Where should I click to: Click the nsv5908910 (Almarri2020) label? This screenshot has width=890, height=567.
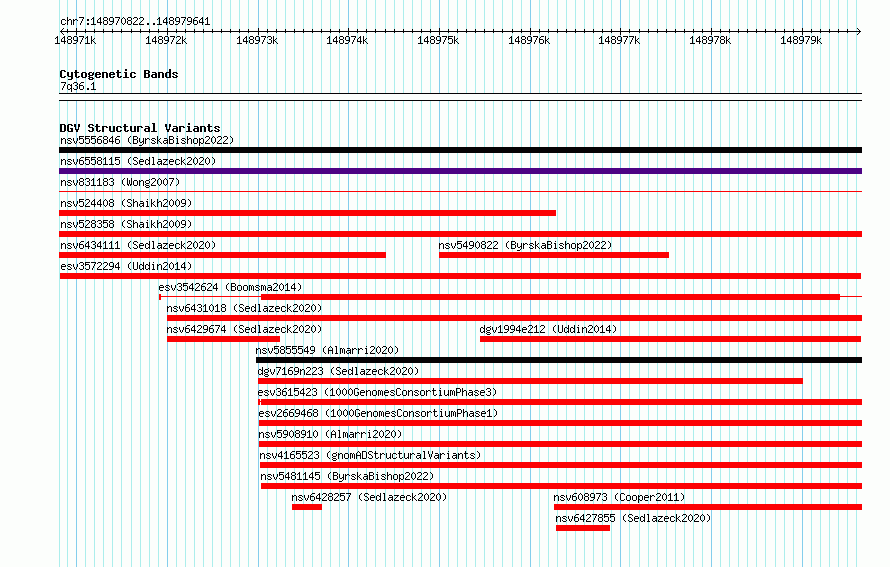click(x=330, y=434)
